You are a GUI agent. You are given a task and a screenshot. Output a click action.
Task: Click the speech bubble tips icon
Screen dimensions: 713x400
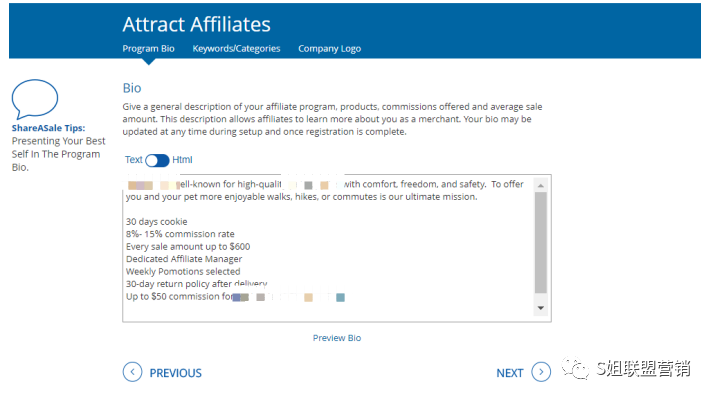(x=34, y=99)
